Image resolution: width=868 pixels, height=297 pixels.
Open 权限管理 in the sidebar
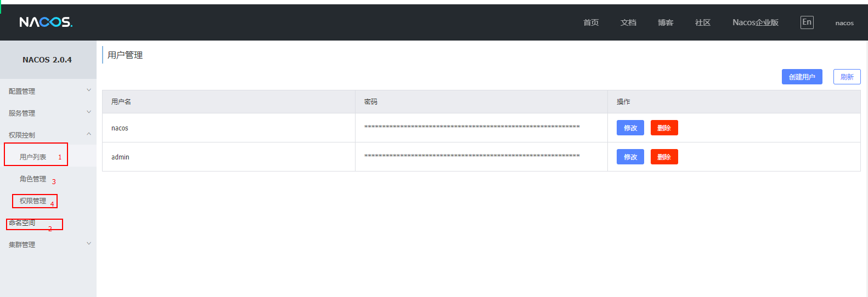(x=33, y=201)
